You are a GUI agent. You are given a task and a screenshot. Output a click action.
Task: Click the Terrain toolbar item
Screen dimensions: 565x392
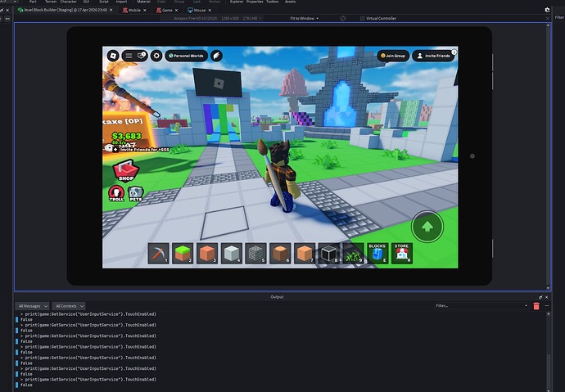(51, 2)
